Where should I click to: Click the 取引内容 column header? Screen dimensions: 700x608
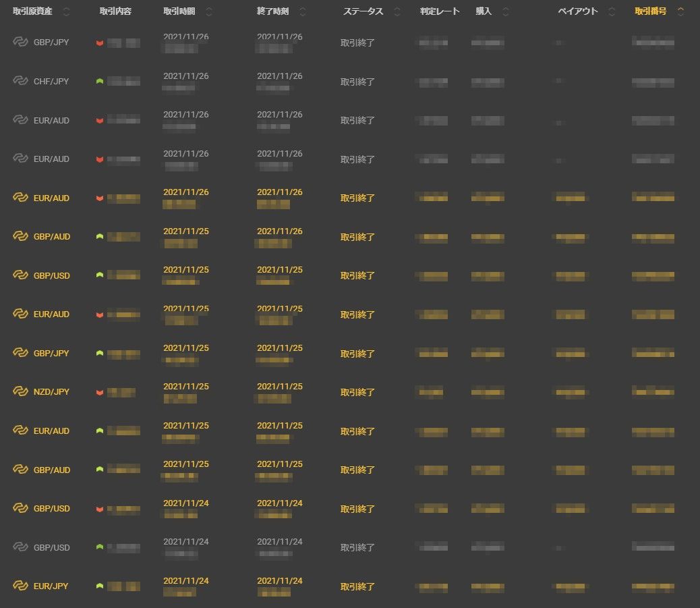[x=115, y=11]
